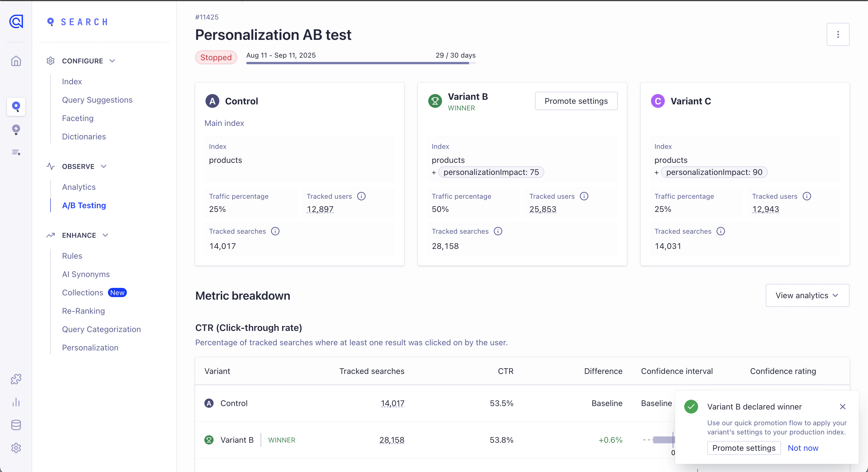Open the settings gear icon at bottom

16,448
